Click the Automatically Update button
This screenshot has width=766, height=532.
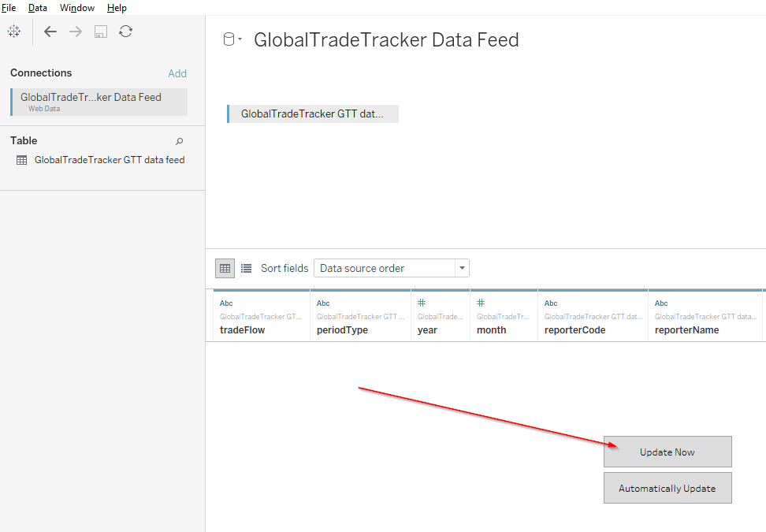coord(667,488)
